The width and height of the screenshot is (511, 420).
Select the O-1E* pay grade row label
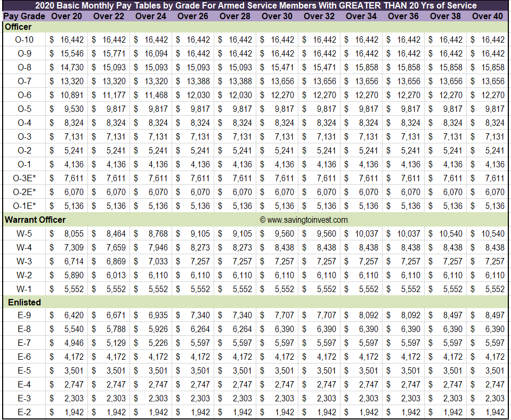[24, 206]
